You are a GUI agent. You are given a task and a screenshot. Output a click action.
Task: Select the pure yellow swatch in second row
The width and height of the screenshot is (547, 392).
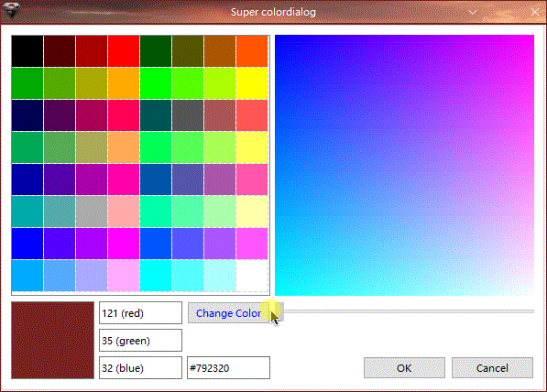(252, 83)
